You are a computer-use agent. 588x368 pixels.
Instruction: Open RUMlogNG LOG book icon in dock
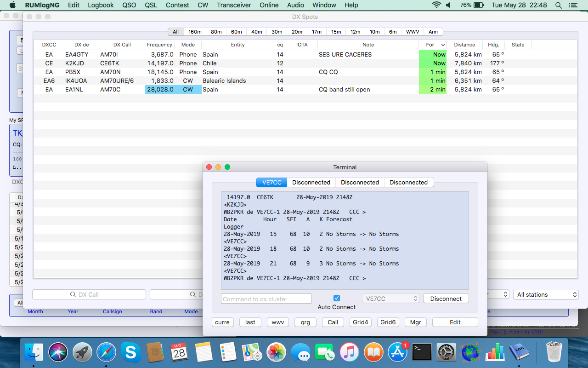coord(519,353)
